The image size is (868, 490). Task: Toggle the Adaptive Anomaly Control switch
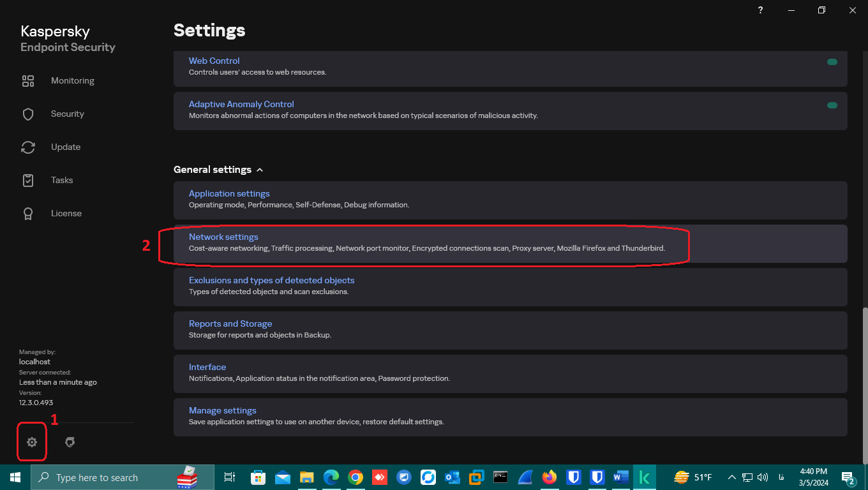[x=832, y=105]
